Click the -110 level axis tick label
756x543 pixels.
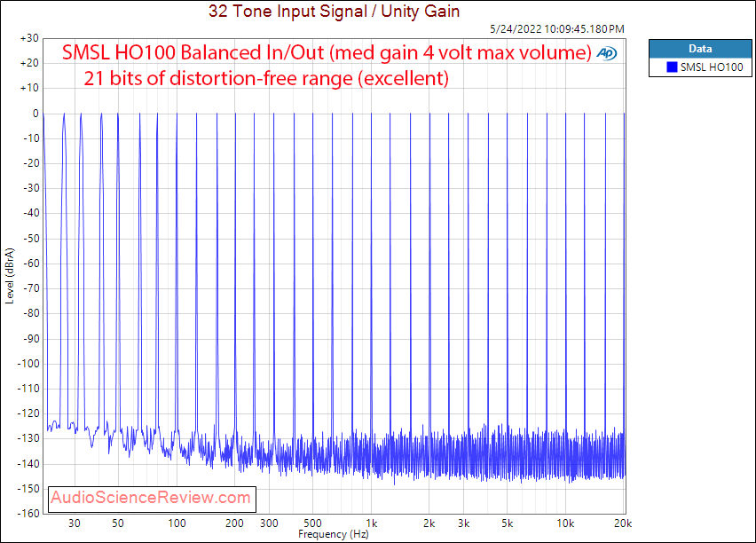pyautogui.click(x=29, y=389)
